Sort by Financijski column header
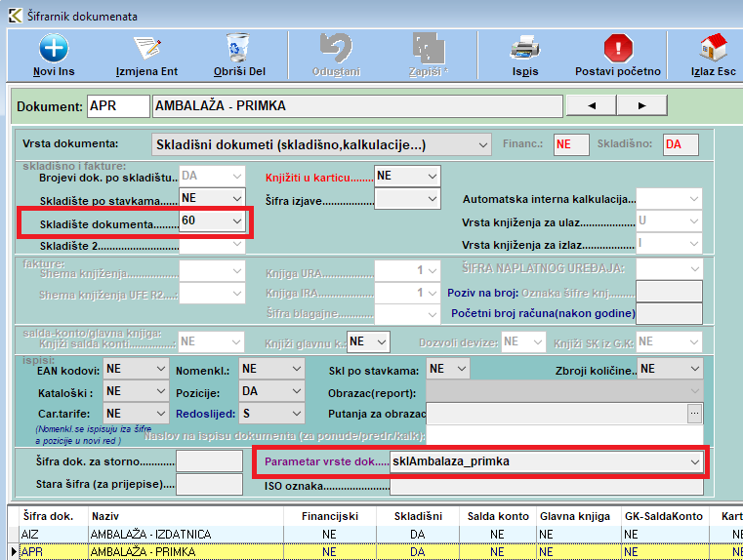Image resolution: width=743 pixels, height=560 pixels. pos(330,516)
